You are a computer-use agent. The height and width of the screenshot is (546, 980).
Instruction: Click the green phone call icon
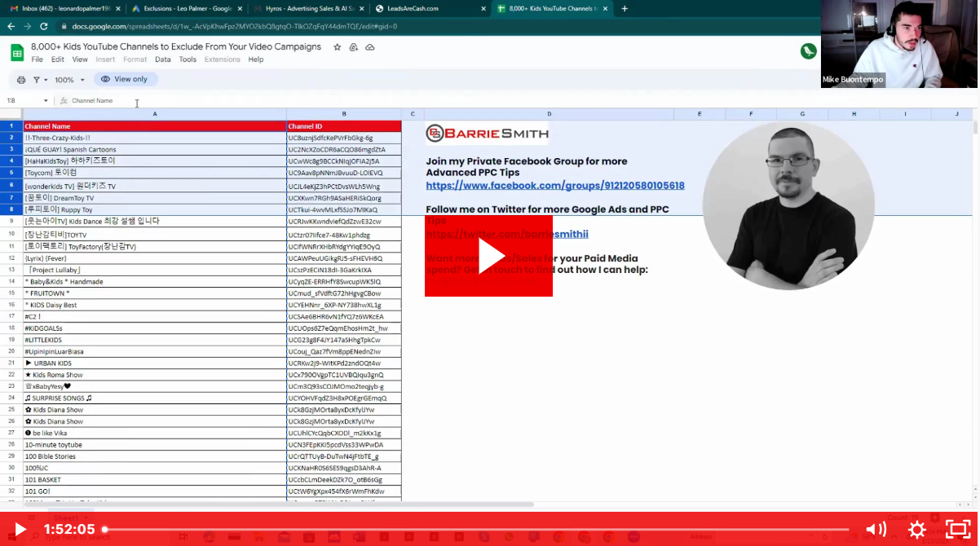pyautogui.click(x=808, y=51)
